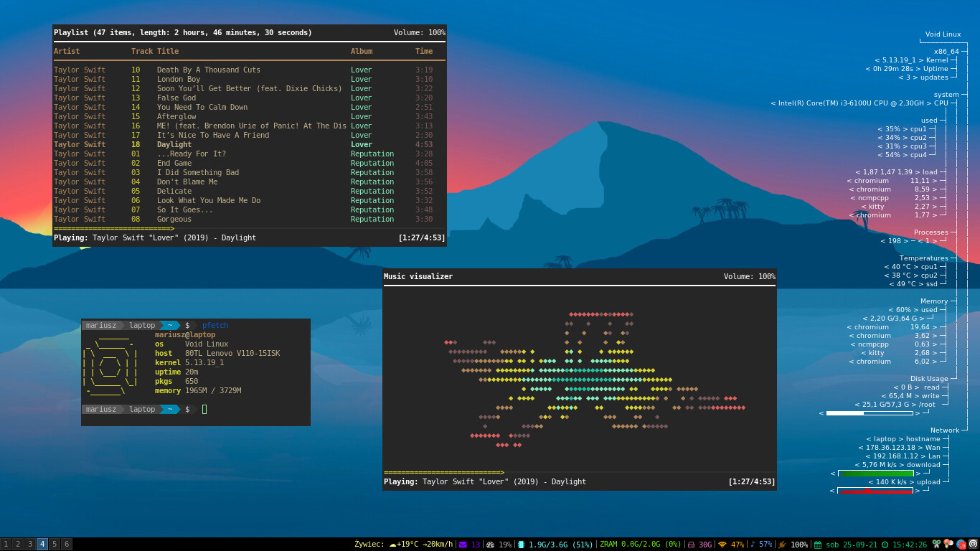The width and height of the screenshot is (980, 551).
Task: Select Look What You Made Me Do
Action: point(249,200)
